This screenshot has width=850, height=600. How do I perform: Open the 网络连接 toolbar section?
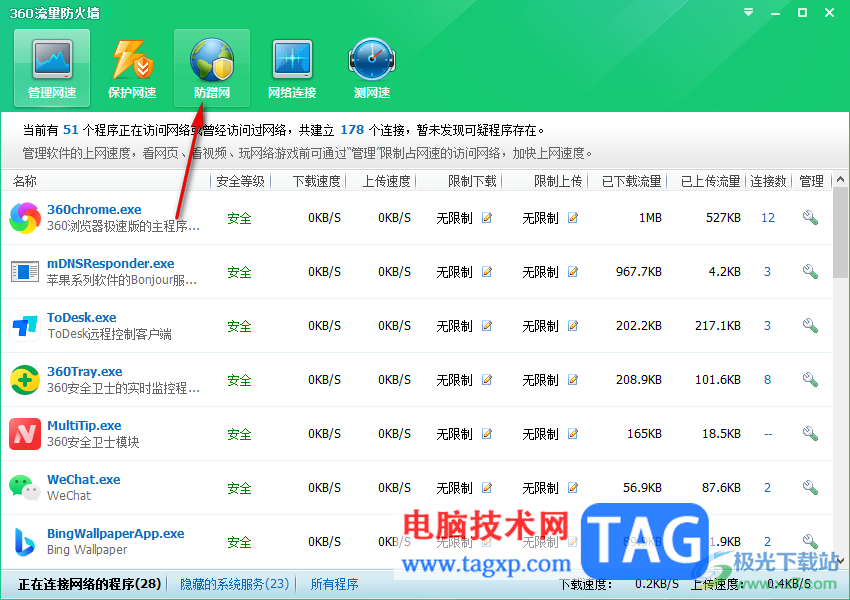coord(292,68)
